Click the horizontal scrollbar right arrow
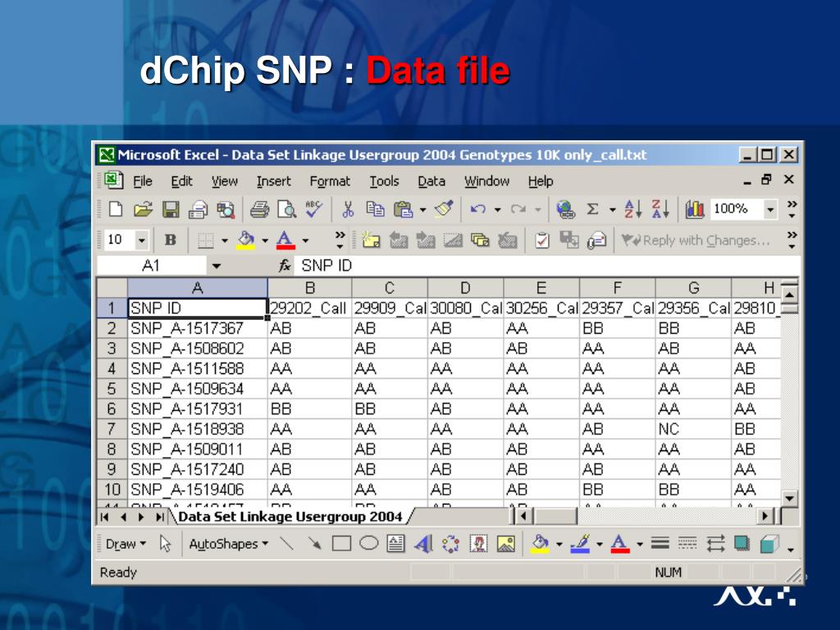 tap(765, 517)
